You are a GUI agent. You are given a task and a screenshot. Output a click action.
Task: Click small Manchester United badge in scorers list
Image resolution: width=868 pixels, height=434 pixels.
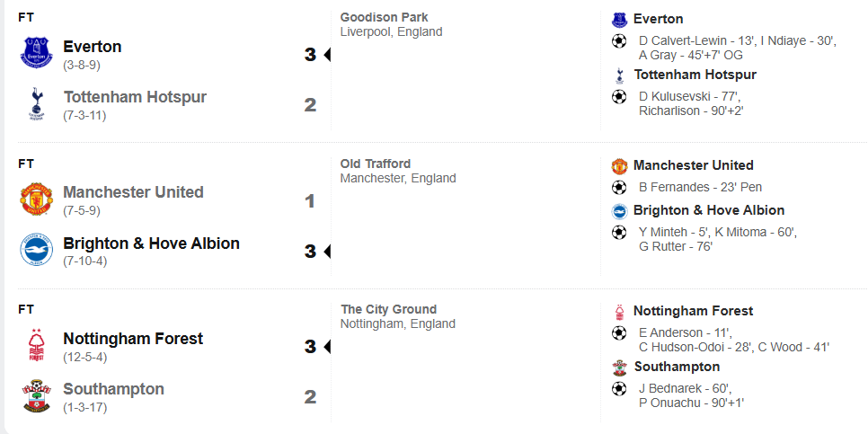pos(619,166)
